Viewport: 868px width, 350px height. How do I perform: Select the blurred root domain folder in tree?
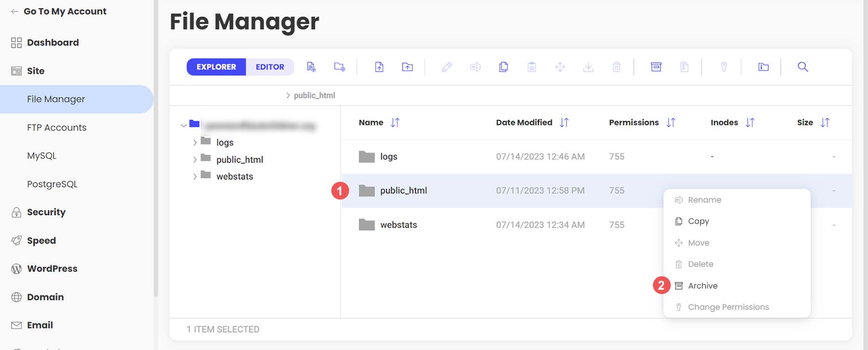pos(259,126)
